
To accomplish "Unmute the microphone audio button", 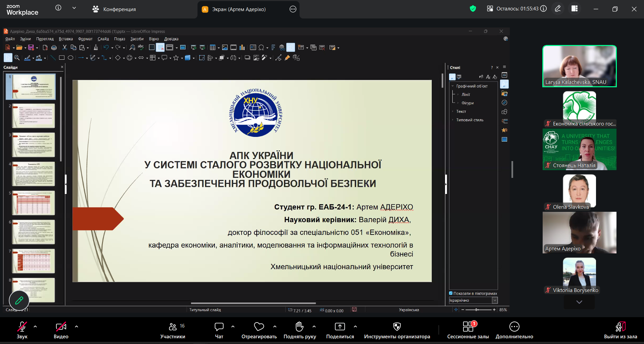I will (22, 330).
